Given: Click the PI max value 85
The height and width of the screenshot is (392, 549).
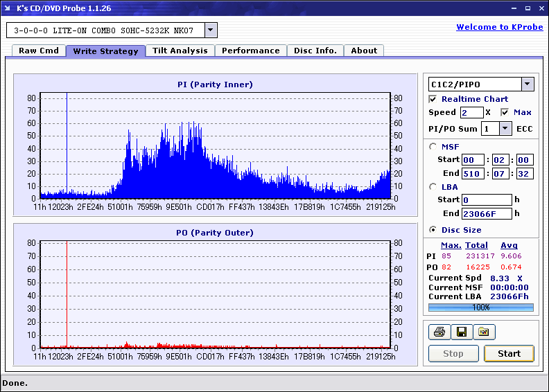Looking at the screenshot, I should [446, 256].
